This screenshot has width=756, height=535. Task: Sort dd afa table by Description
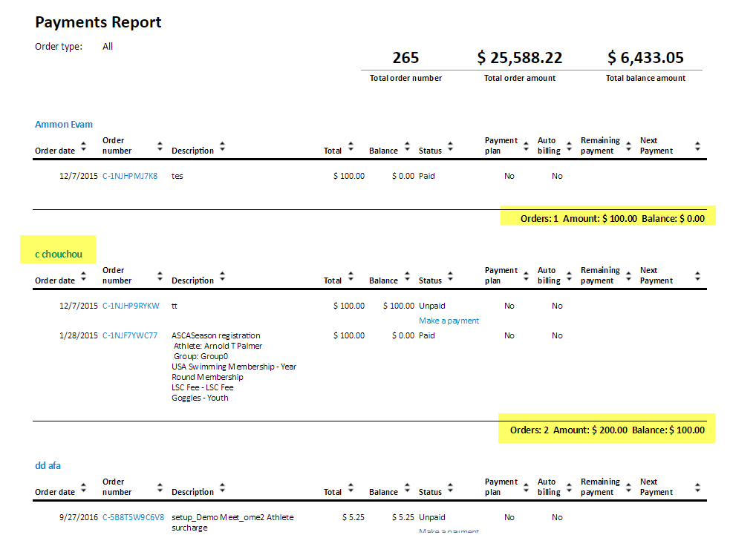222,488
